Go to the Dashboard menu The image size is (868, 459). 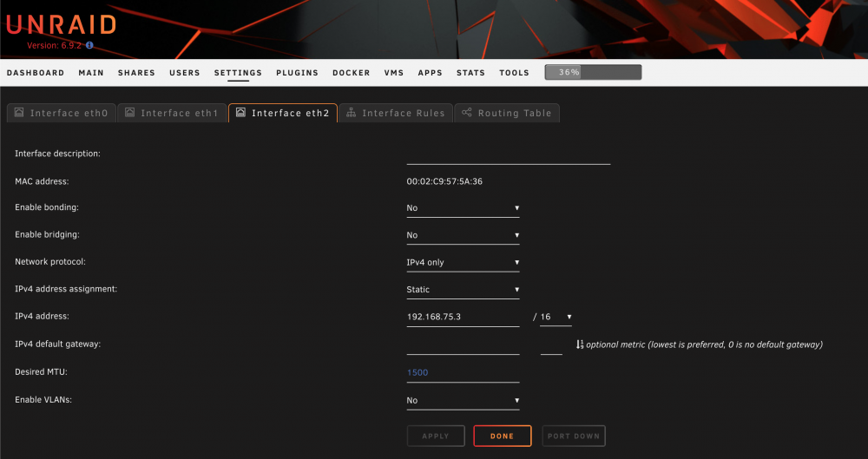point(36,73)
